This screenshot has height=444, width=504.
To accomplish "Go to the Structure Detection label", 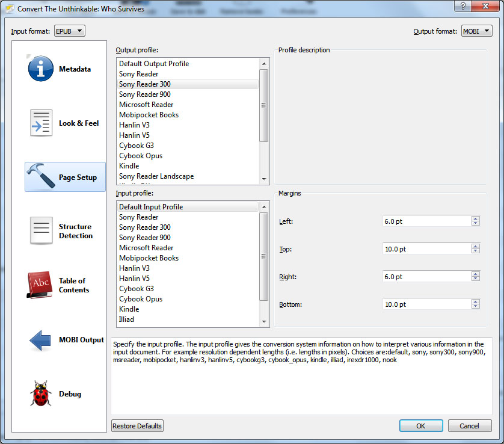I will (x=76, y=231).
